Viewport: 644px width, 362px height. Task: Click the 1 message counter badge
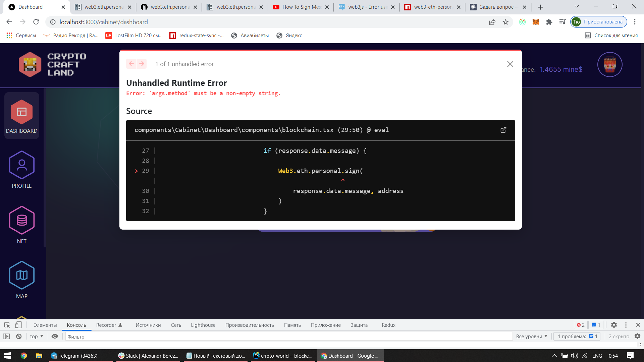click(596, 325)
